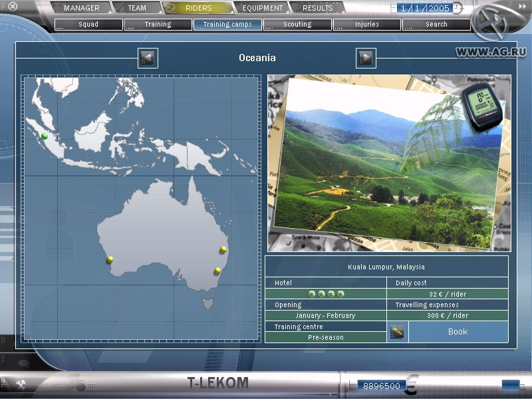Open the Training sub-tab
Image resolution: width=532 pixels, height=399 pixels.
point(158,25)
